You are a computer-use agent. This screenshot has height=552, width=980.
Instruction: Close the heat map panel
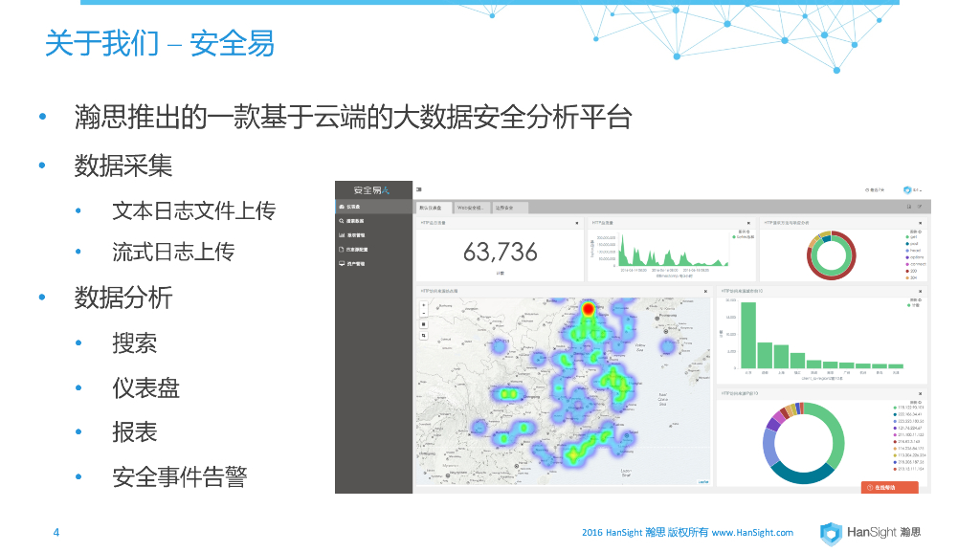click(x=705, y=292)
